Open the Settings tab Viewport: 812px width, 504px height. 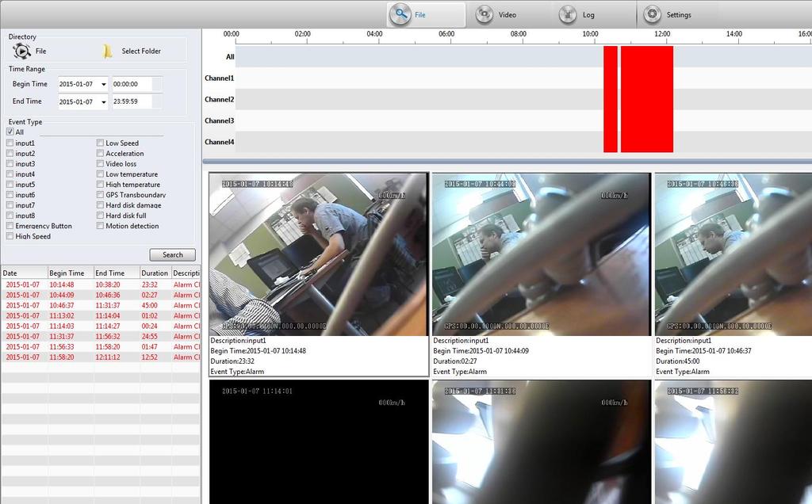(x=668, y=14)
